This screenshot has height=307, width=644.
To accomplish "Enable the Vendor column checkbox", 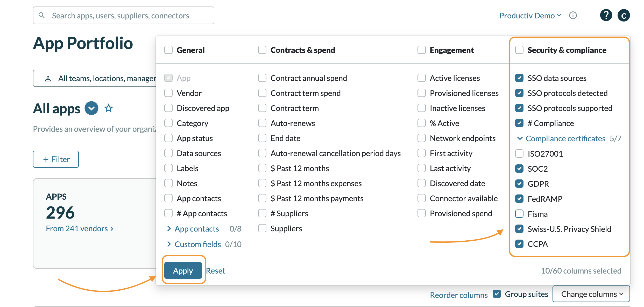I will [168, 93].
